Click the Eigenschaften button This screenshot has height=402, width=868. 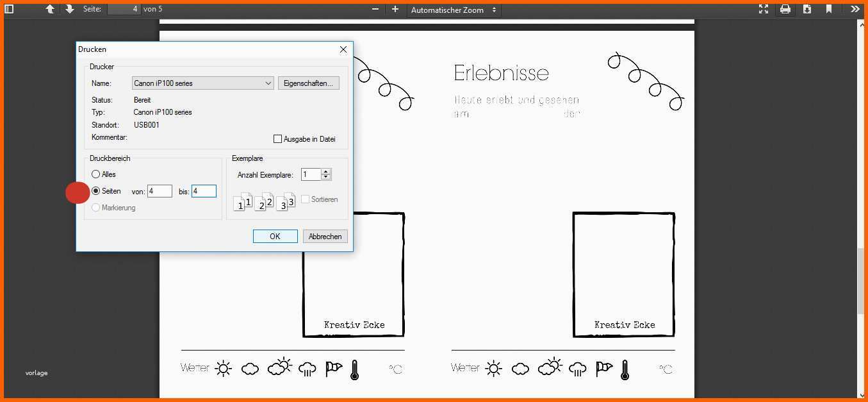coord(309,83)
